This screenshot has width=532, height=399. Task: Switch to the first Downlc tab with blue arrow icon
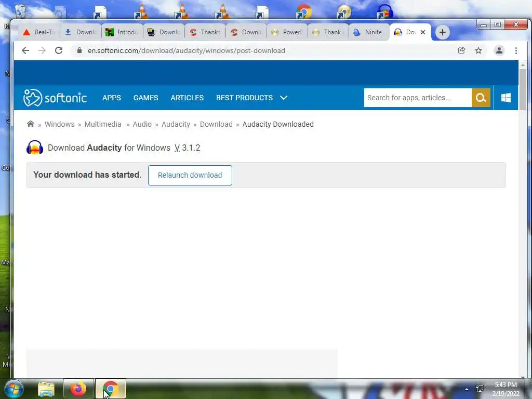click(x=81, y=32)
